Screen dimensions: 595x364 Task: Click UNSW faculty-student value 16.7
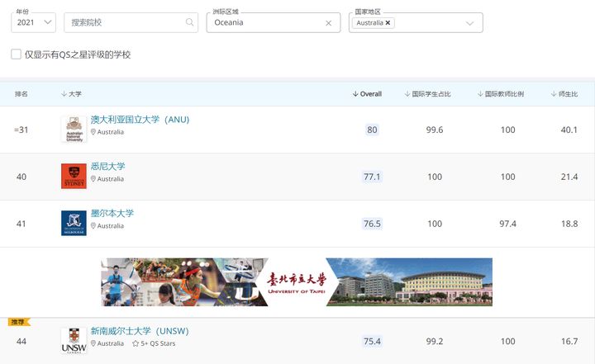(x=569, y=341)
